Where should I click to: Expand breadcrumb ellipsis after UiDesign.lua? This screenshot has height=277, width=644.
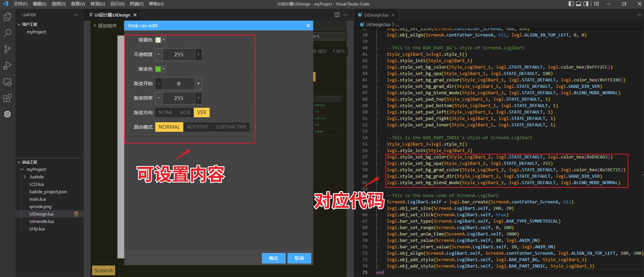(397, 25)
